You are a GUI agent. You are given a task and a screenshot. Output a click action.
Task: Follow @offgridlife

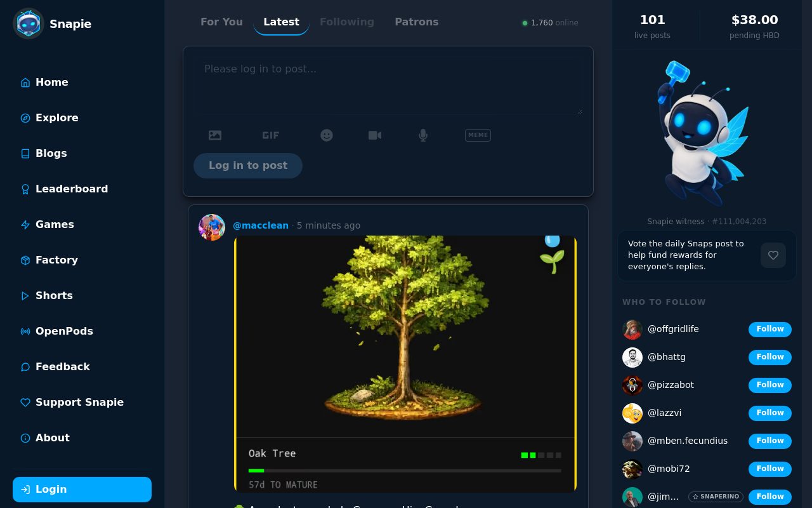(770, 330)
